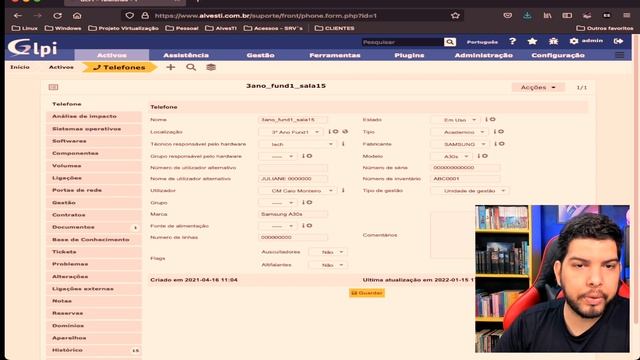Open Modelo dropdown showing A30s
Image resolution: width=640 pixels, height=360 pixels.
[451, 156]
